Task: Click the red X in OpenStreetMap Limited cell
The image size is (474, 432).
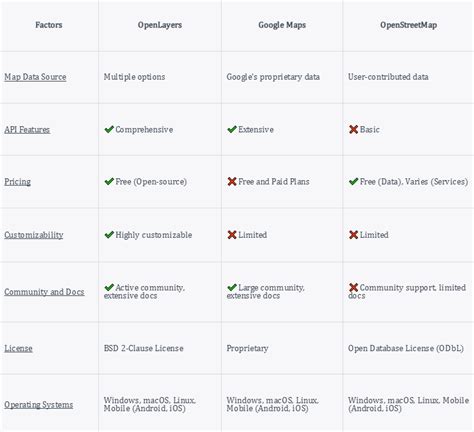Action: (353, 235)
